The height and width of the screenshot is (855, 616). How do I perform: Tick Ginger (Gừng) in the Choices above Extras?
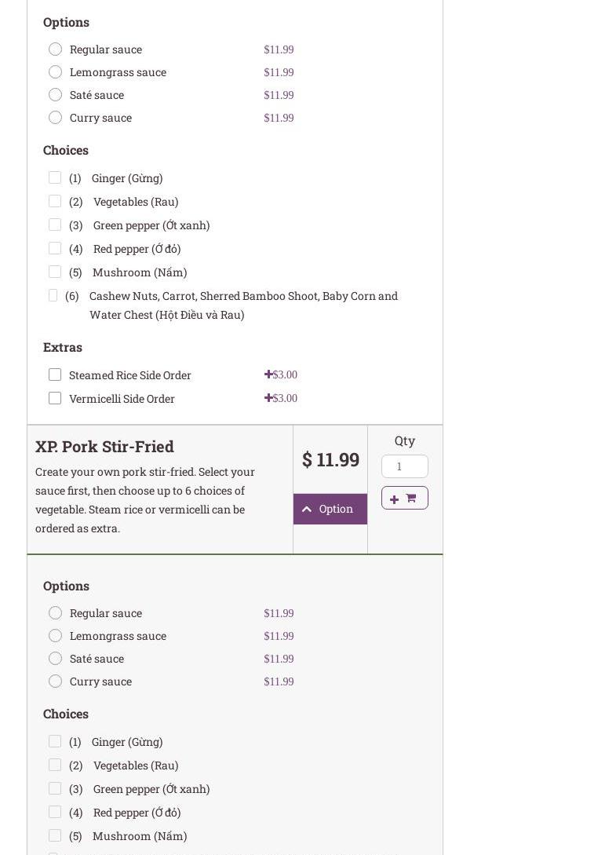(55, 178)
